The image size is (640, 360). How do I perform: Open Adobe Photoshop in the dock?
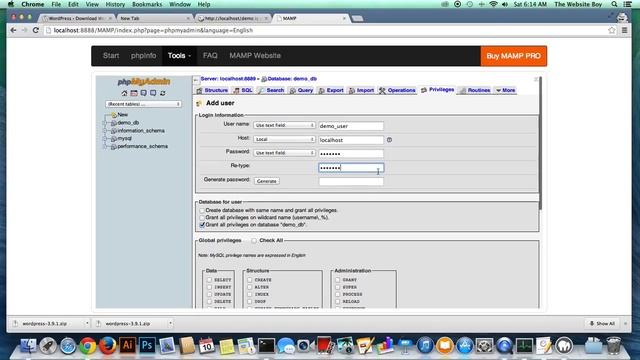(147, 345)
